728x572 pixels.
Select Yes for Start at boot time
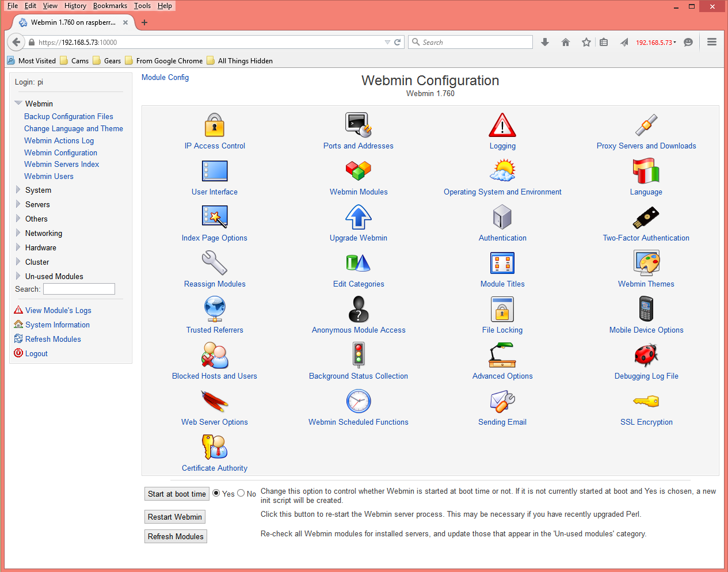tap(216, 493)
